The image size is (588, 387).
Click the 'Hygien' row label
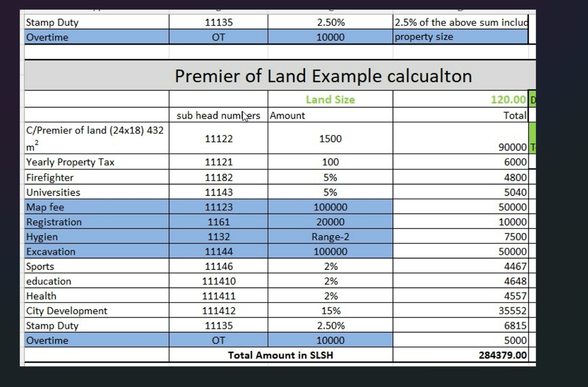tap(97, 236)
